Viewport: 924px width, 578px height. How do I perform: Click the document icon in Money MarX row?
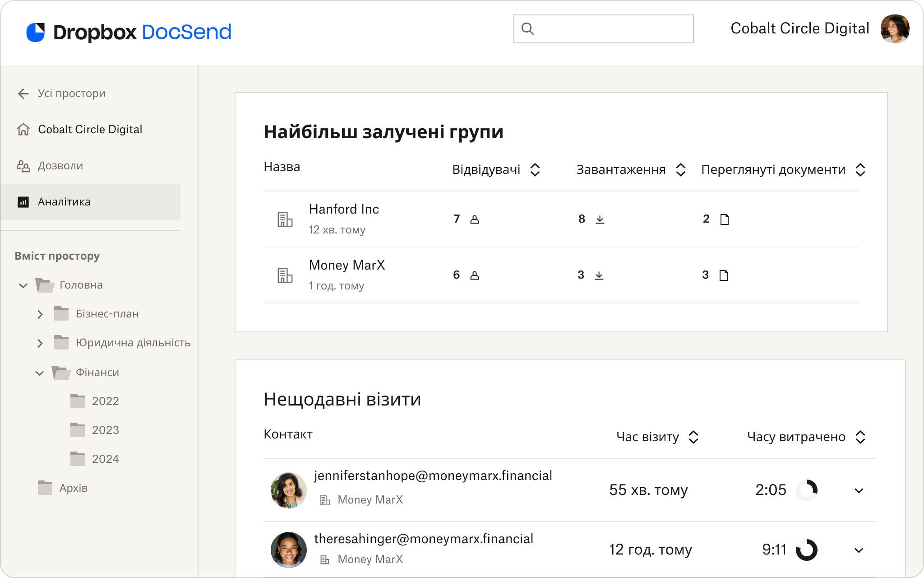[x=724, y=275]
